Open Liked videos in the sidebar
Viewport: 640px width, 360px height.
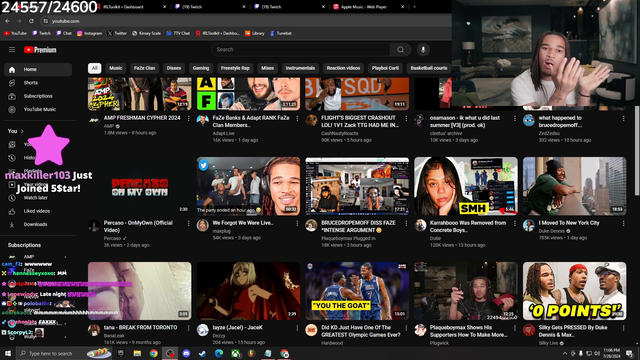tap(38, 211)
